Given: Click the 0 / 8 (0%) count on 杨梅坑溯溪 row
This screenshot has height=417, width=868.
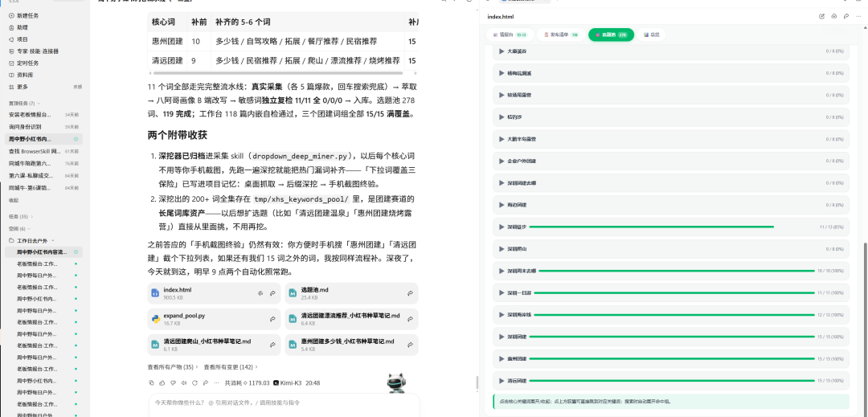Looking at the screenshot, I should tap(835, 73).
